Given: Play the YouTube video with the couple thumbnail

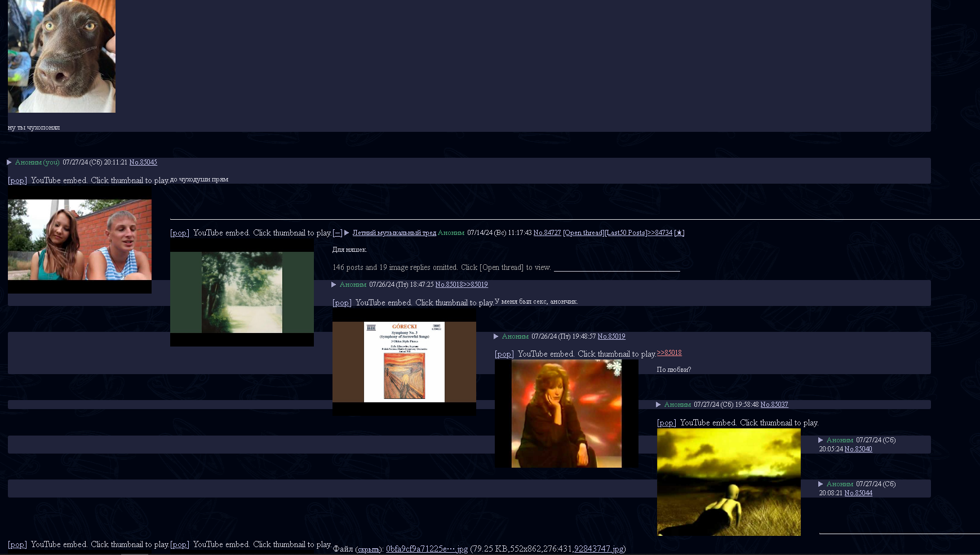Looking at the screenshot, I should click(x=79, y=239).
